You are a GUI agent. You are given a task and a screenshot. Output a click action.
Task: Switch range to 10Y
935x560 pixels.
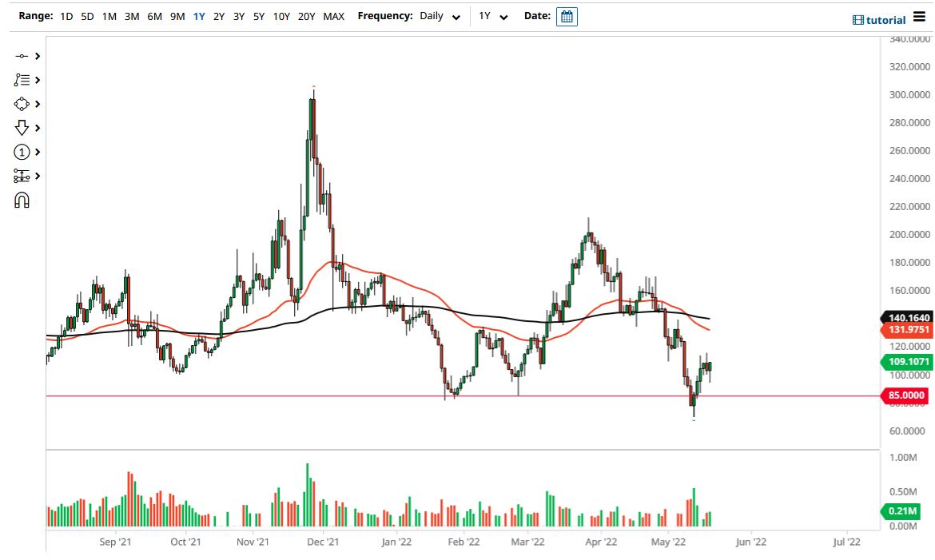click(x=280, y=16)
